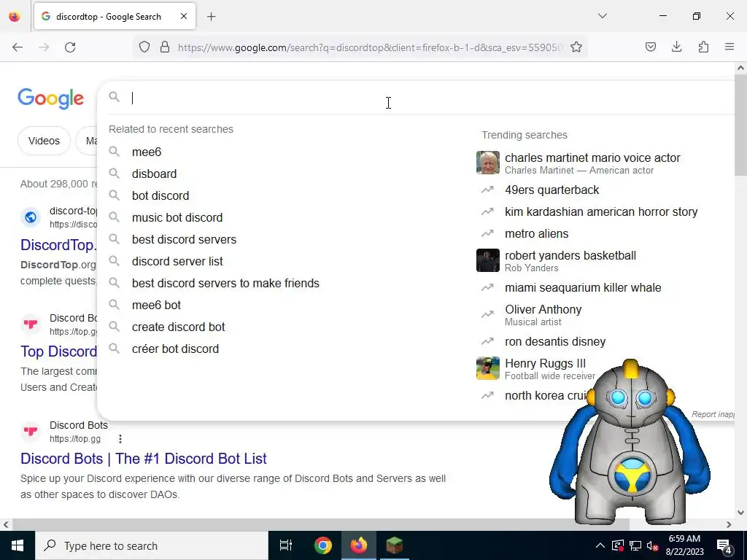Choose the 'create discord bot' suggestion
Screen dimensions: 747x560
pos(178,327)
